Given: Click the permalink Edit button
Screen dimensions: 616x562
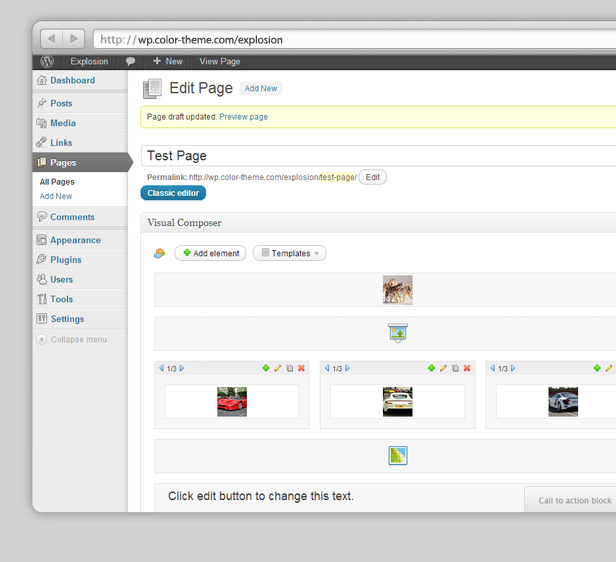Looking at the screenshot, I should (372, 177).
